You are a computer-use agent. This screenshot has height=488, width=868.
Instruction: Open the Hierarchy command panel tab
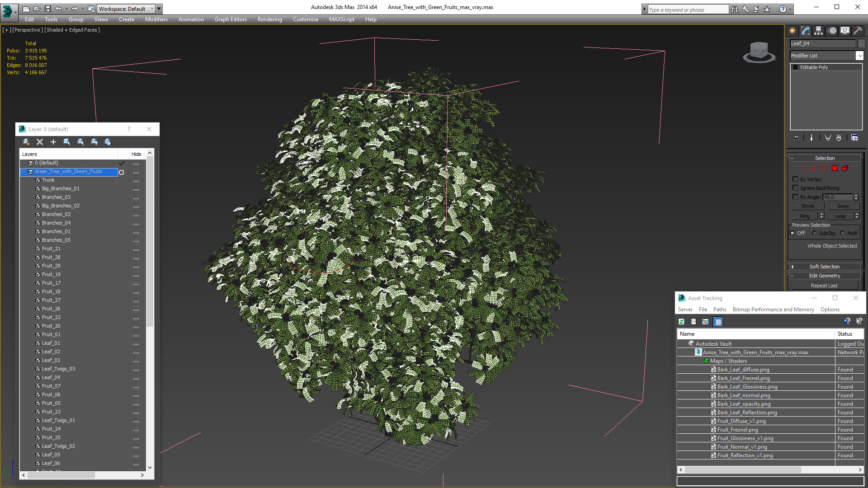[x=818, y=31]
